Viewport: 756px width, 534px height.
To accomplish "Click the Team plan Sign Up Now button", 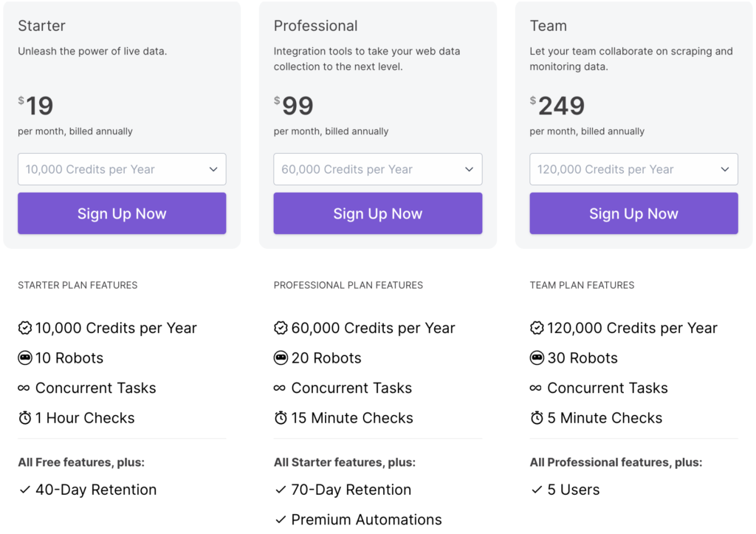I will [633, 213].
